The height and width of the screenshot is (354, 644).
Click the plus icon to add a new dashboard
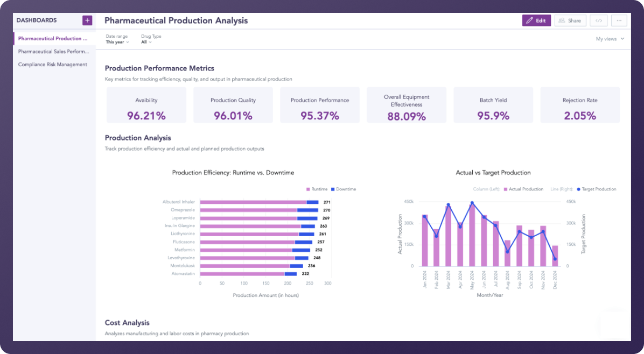click(x=87, y=20)
